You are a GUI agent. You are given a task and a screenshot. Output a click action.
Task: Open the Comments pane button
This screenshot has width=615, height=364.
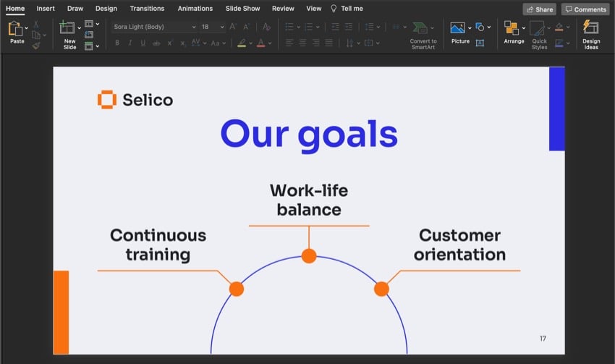[585, 9]
